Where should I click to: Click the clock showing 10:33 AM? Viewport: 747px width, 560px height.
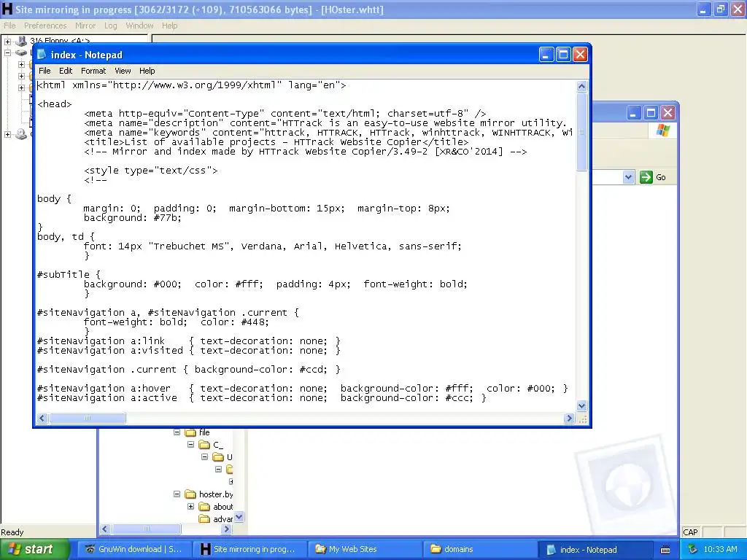click(x=720, y=550)
